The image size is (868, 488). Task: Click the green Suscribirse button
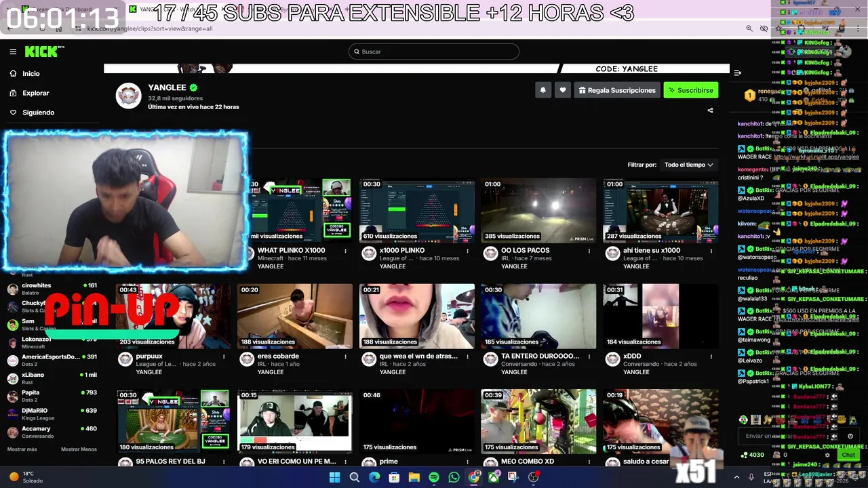coord(690,90)
